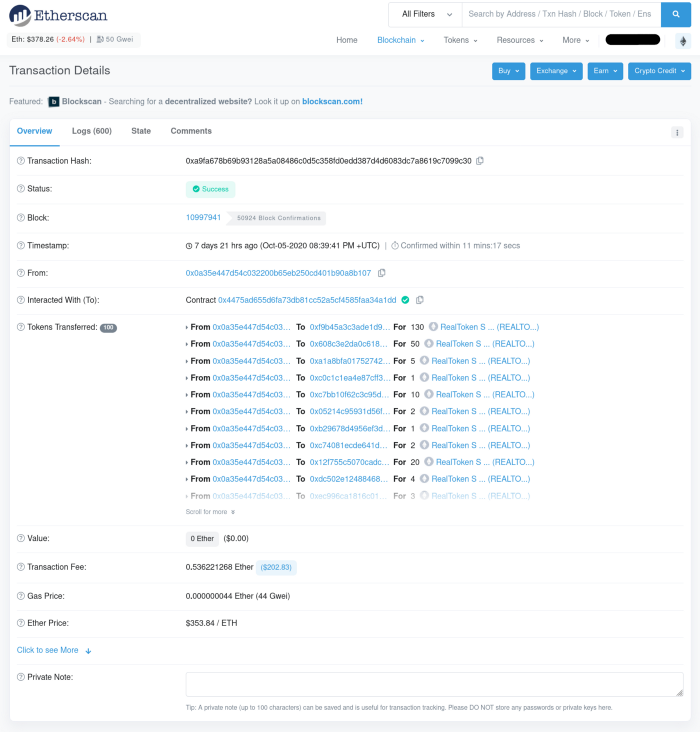
Task: Click the Etherscan logo
Action: (x=58, y=15)
